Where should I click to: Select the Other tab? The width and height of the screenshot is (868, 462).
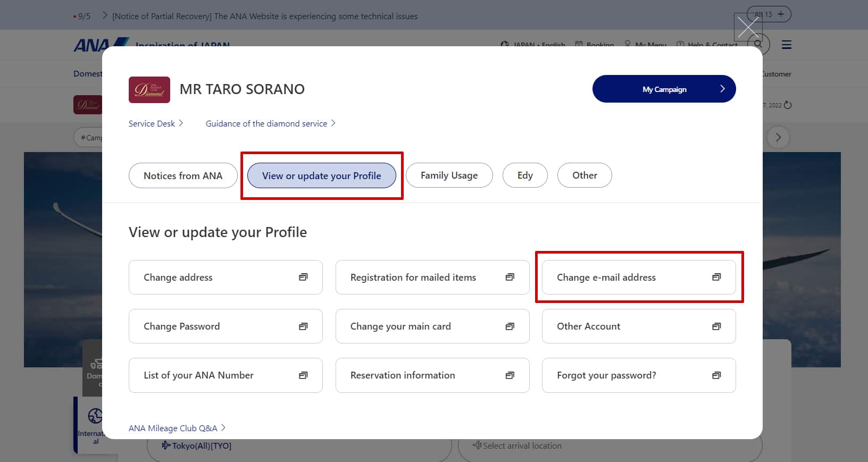(x=585, y=175)
